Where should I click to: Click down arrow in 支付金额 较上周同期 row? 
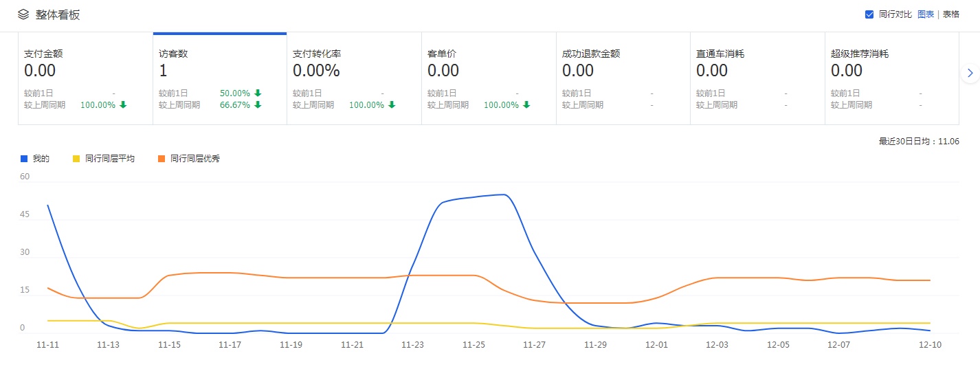point(123,105)
